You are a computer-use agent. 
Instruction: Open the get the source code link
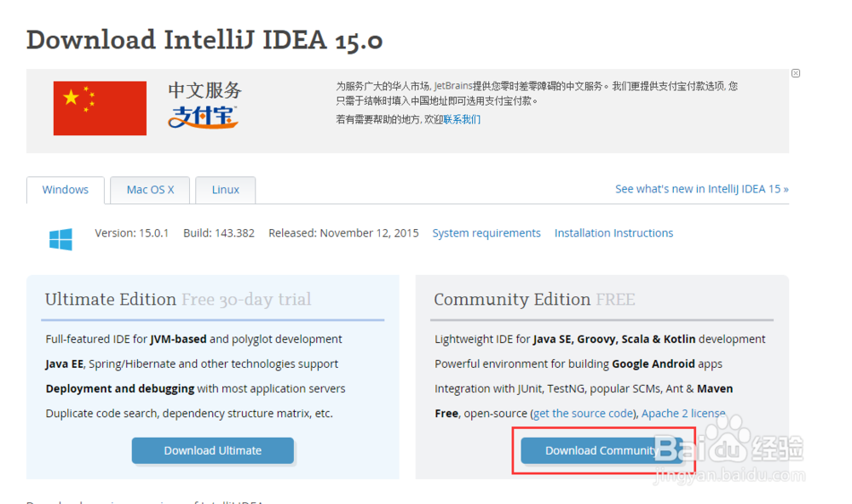[x=584, y=413]
